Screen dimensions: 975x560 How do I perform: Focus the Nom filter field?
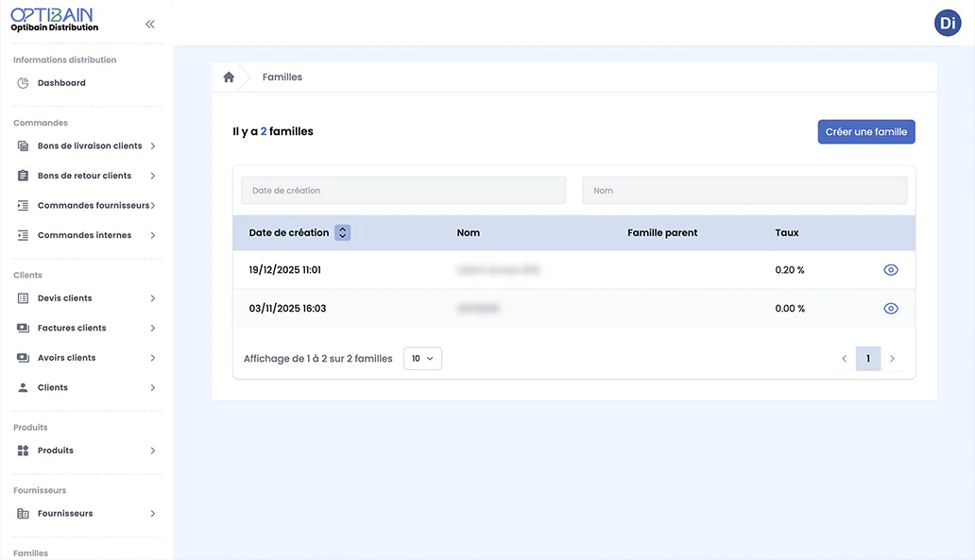[744, 190]
